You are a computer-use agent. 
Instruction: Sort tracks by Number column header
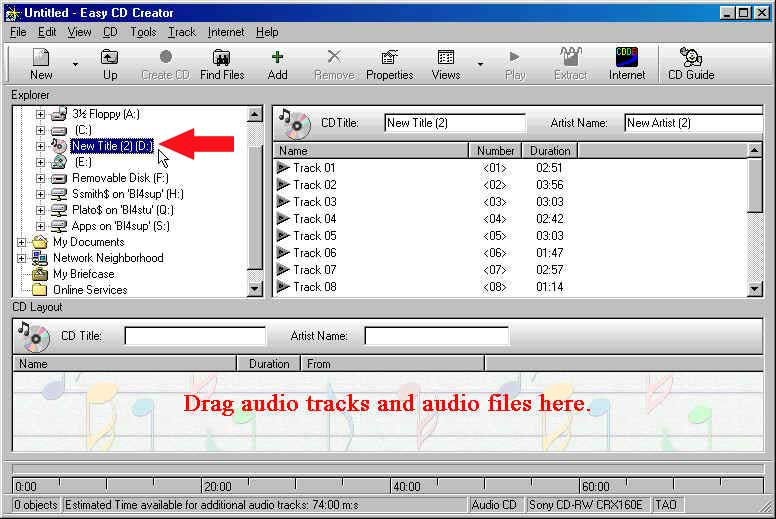[495, 150]
